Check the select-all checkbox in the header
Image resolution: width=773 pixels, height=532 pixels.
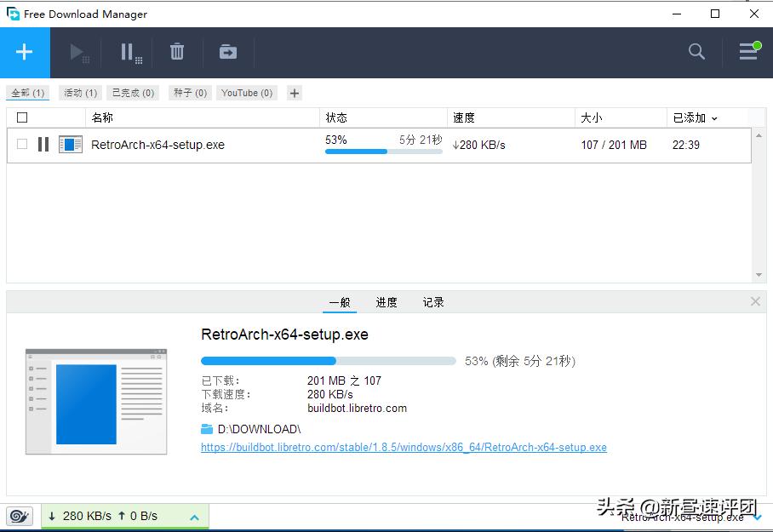coord(23,117)
